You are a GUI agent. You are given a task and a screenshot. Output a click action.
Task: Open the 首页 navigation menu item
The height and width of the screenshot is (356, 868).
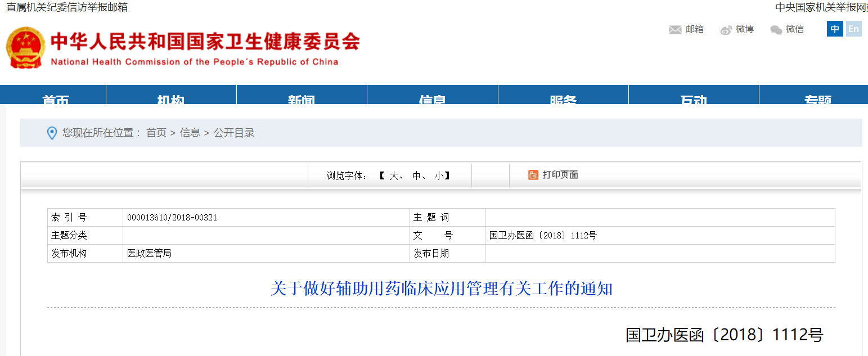(x=55, y=98)
